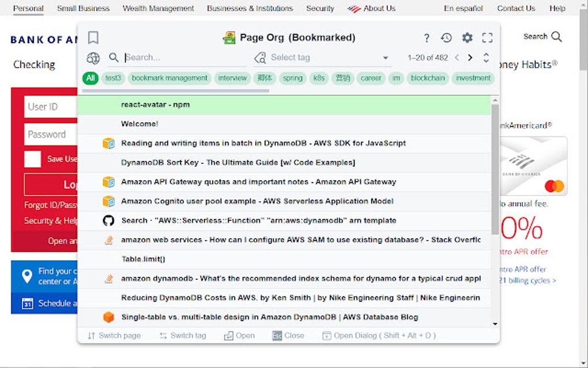Click the Switch page control in the footer

114,335
